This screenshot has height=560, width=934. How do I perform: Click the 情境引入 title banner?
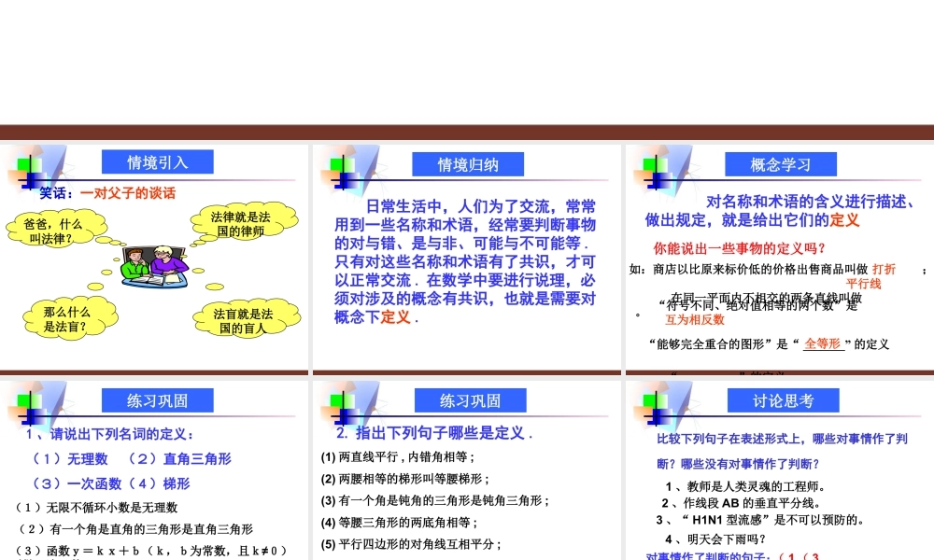tap(157, 161)
